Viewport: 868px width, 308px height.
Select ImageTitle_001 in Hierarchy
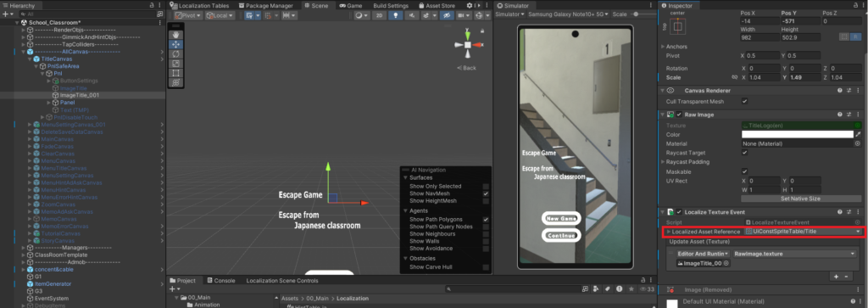79,95
